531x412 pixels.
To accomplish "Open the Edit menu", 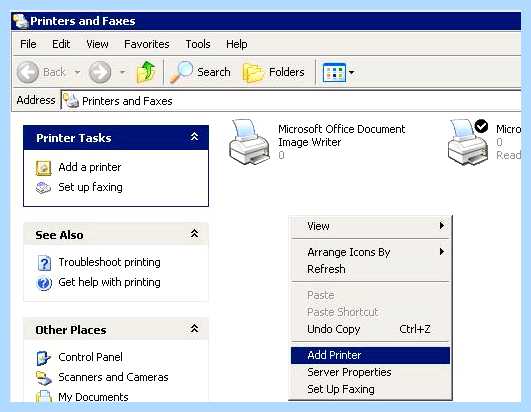I will [x=61, y=44].
